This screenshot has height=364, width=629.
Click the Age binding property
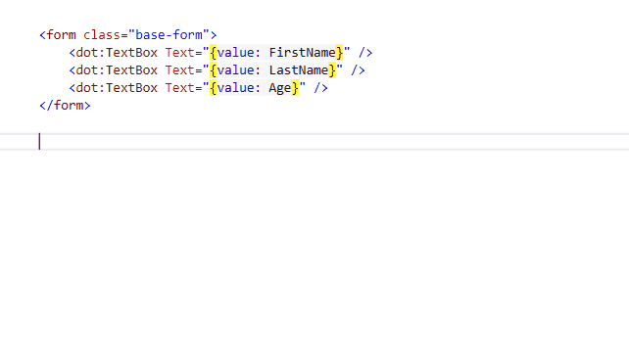click(x=280, y=88)
